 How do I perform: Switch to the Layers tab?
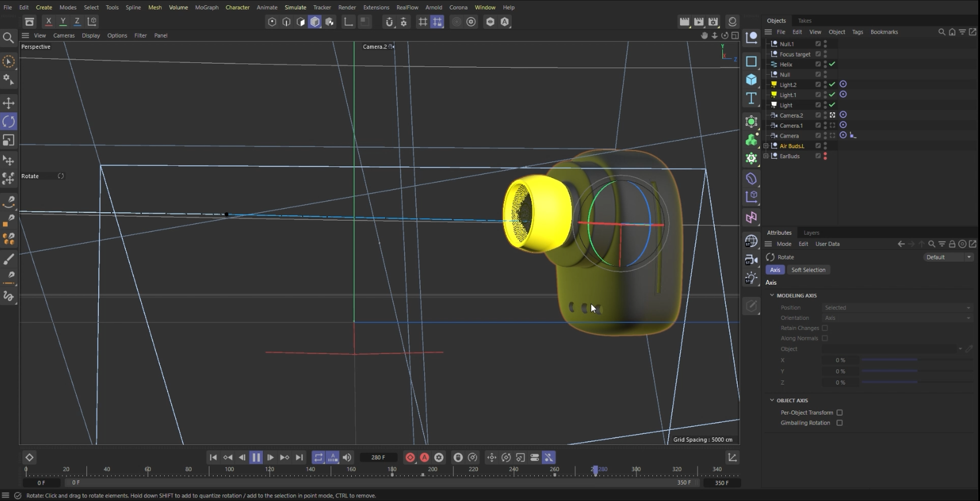tap(811, 233)
